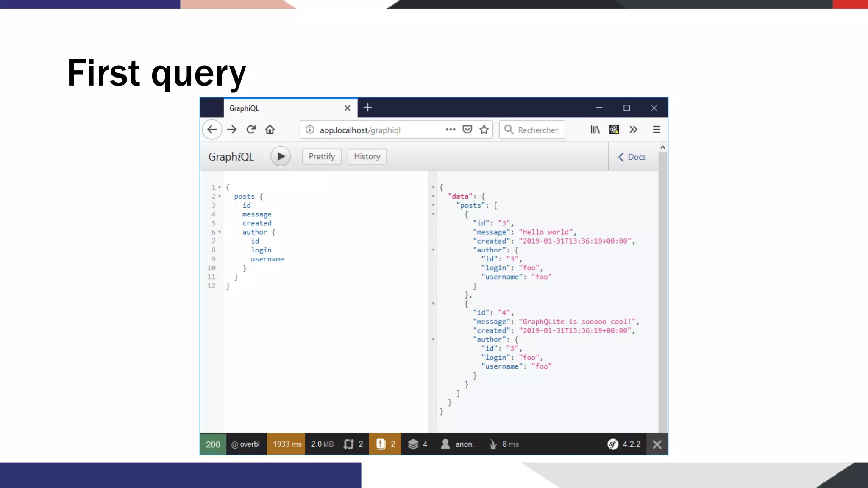The image size is (868, 488).
Task: Go to the browser home page
Action: click(x=270, y=130)
